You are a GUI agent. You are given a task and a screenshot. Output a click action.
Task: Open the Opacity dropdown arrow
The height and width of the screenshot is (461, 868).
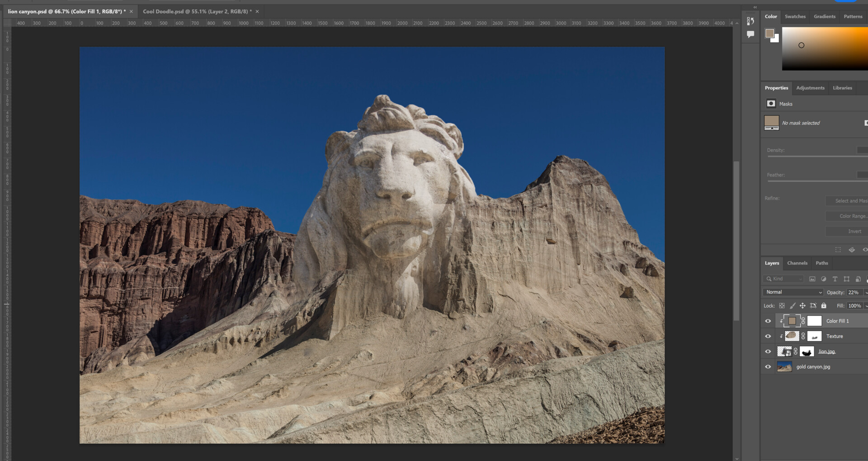point(866,292)
